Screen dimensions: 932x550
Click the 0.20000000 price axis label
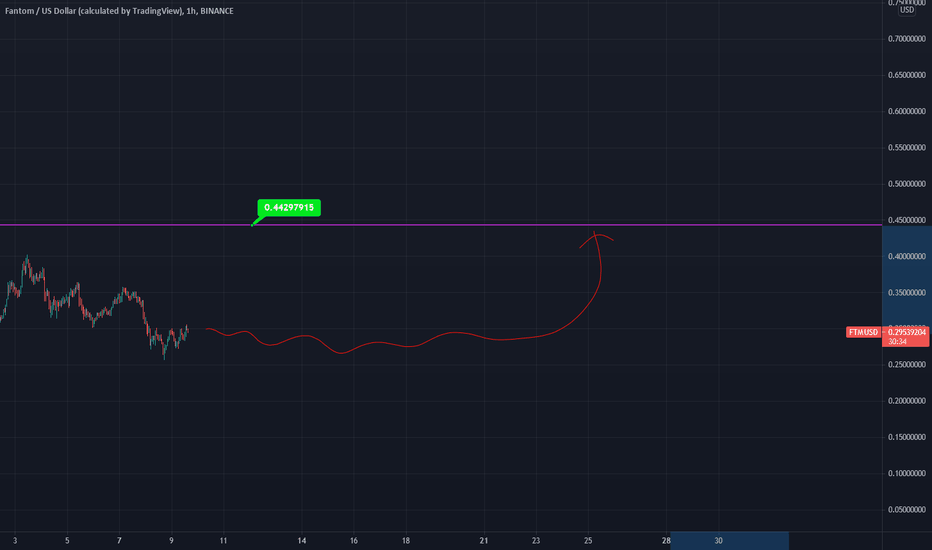pos(906,401)
